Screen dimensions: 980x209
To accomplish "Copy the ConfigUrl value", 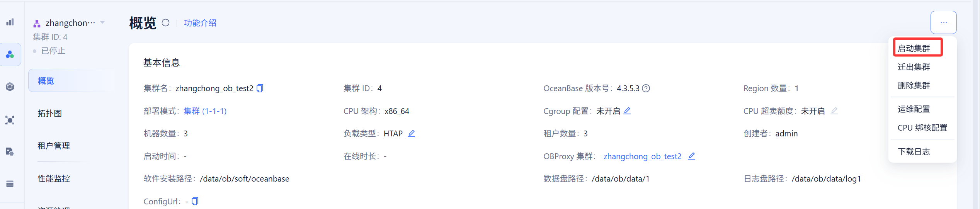I will pos(195,201).
